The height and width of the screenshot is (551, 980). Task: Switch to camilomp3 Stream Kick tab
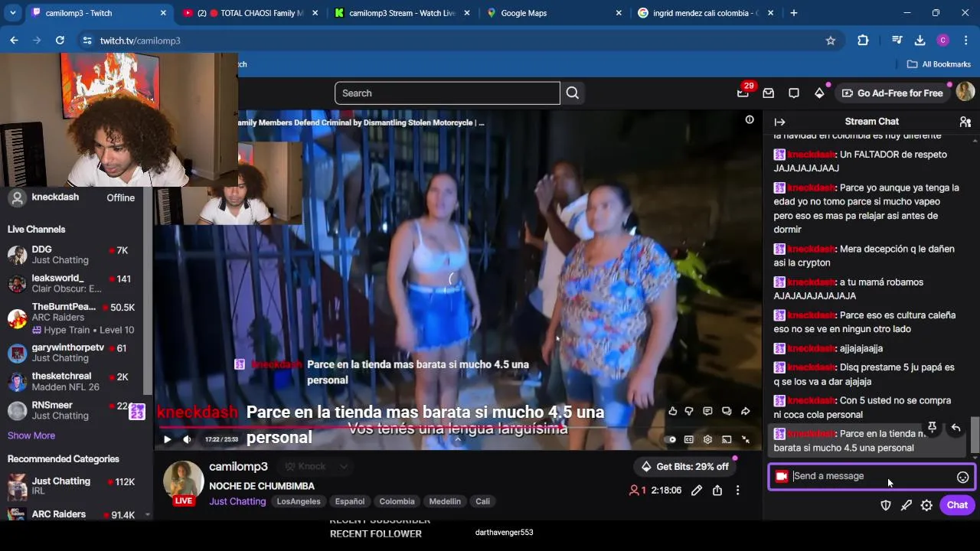403,13
